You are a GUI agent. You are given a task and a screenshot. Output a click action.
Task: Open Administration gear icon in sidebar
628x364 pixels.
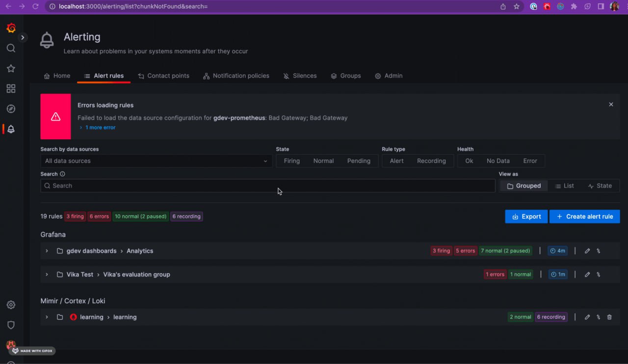[11, 305]
